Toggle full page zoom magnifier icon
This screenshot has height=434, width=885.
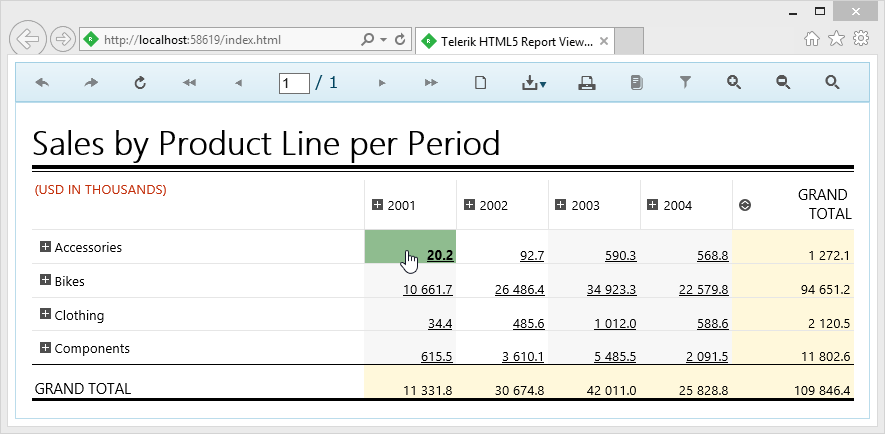[x=832, y=83]
